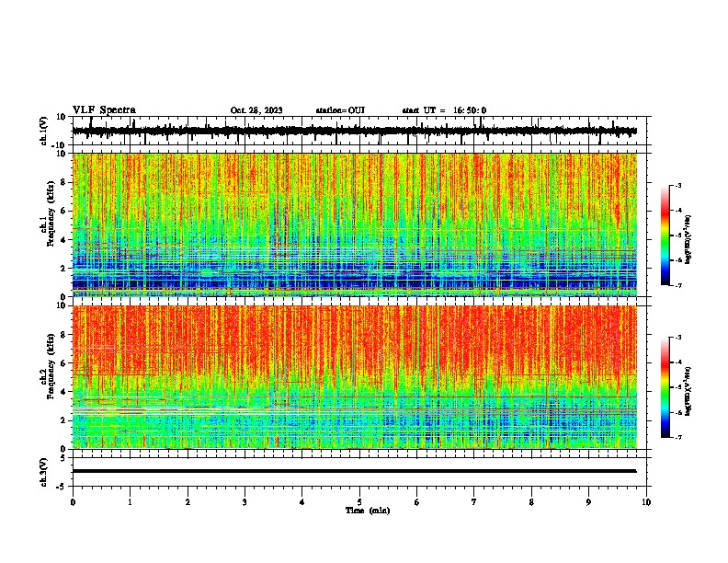This screenshot has width=728, height=563.
Task: Click the "2" kHz tick on ch.2 frequency axis
Action: tap(64, 420)
